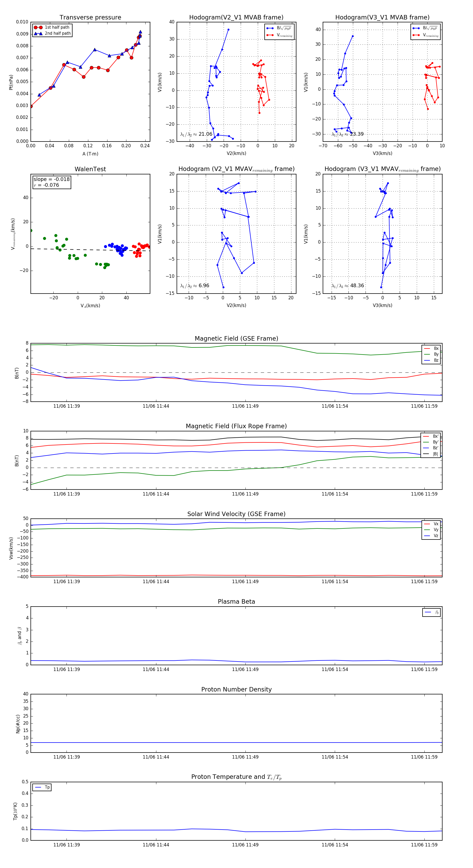Click the 'Magnetic Field (GSE Frame)' title
The image size is (473, 868).
point(236,339)
